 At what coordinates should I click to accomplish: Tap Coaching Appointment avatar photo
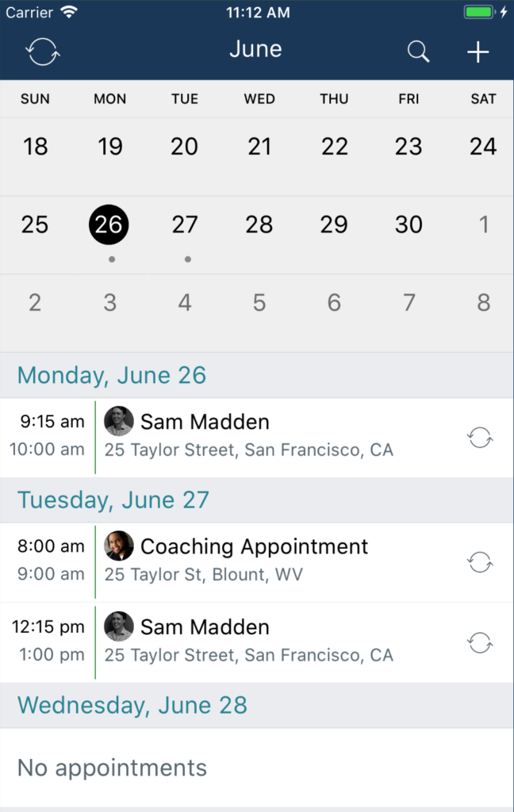(119, 546)
